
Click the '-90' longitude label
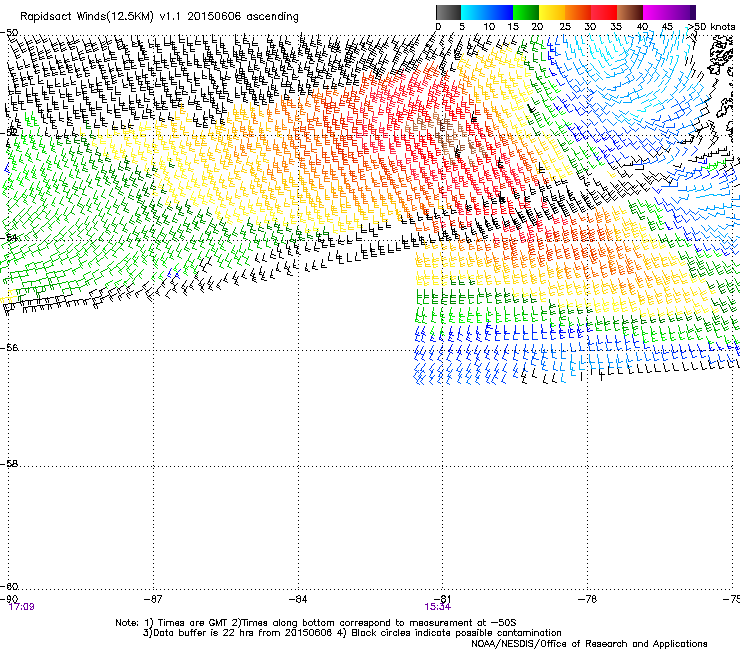pos(9,599)
